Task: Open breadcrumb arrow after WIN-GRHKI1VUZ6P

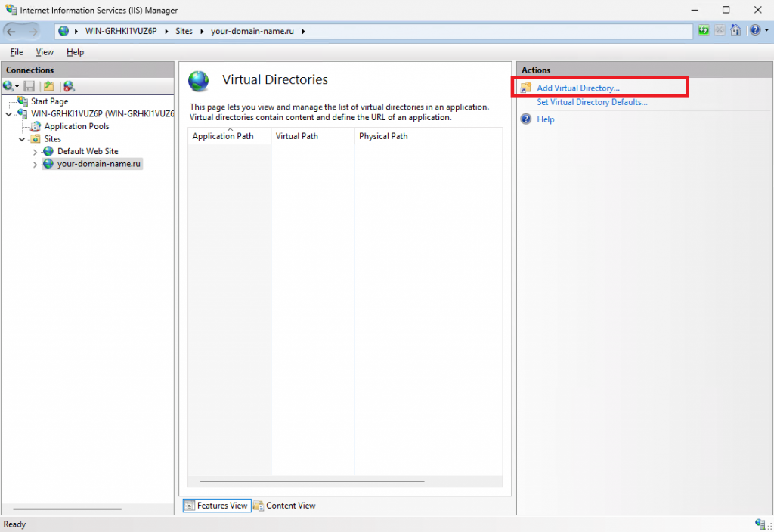Action: tap(166, 32)
